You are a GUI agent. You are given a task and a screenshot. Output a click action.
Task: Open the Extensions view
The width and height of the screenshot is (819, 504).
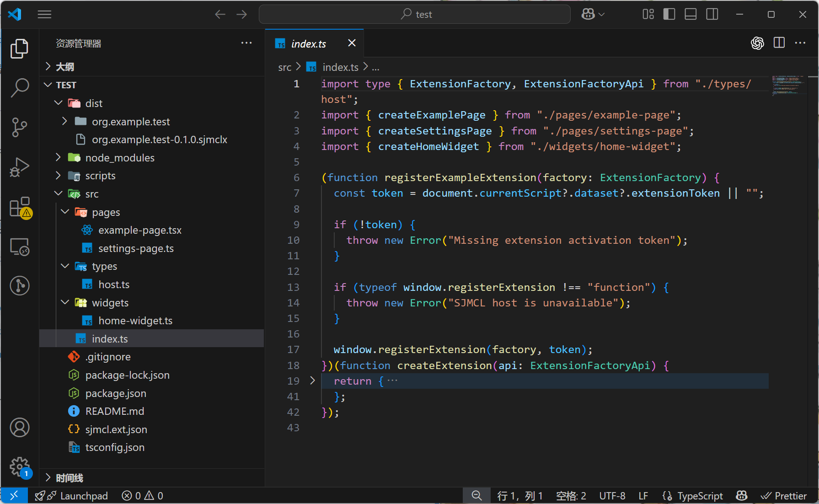tap(20, 207)
